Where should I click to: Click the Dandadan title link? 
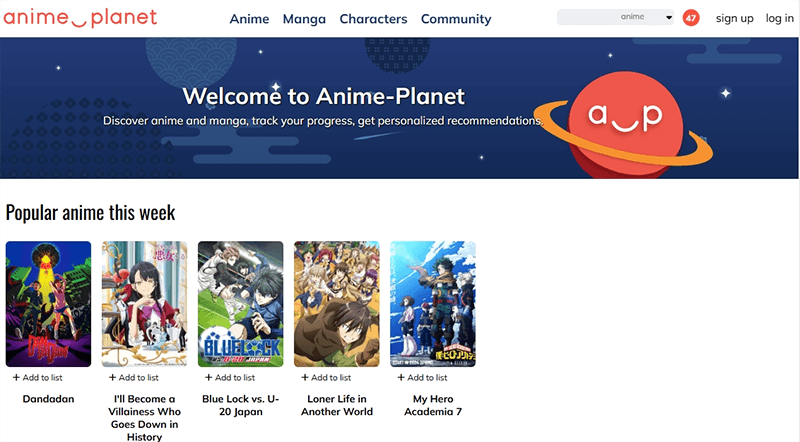pos(48,399)
